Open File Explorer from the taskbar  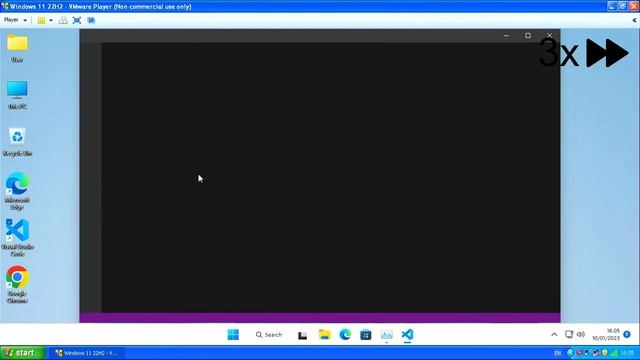tap(324, 335)
